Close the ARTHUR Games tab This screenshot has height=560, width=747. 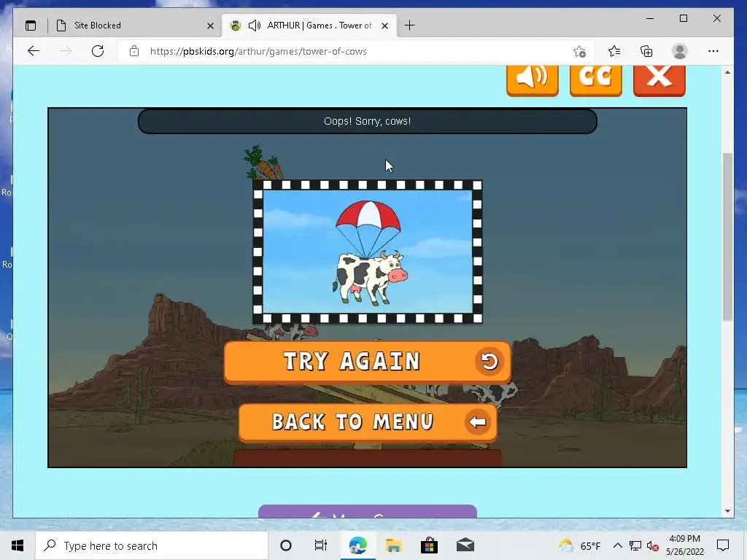385,26
